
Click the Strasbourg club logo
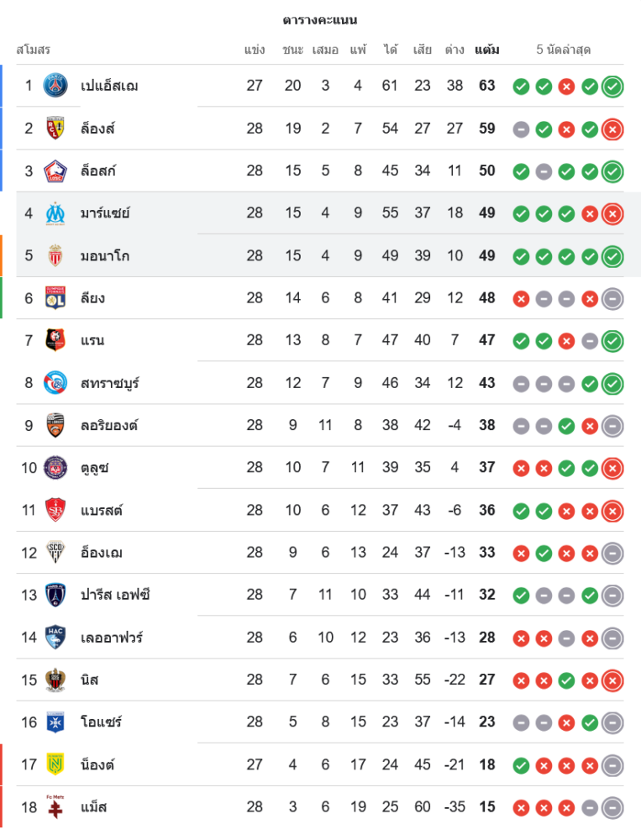point(55,383)
